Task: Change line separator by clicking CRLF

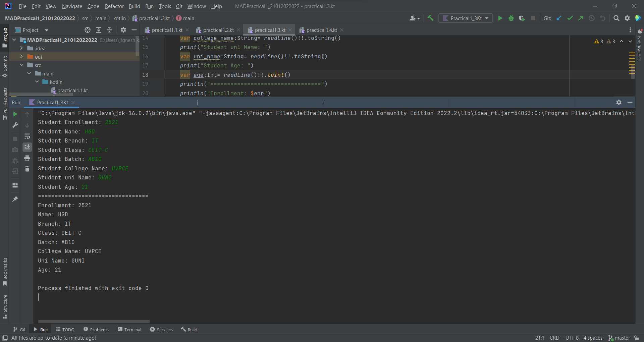Action: click(555, 338)
